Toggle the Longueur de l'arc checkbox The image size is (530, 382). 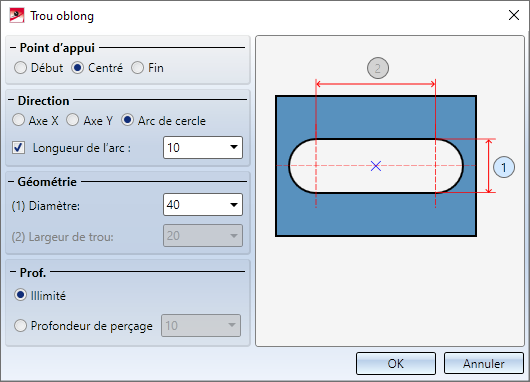[x=18, y=148]
